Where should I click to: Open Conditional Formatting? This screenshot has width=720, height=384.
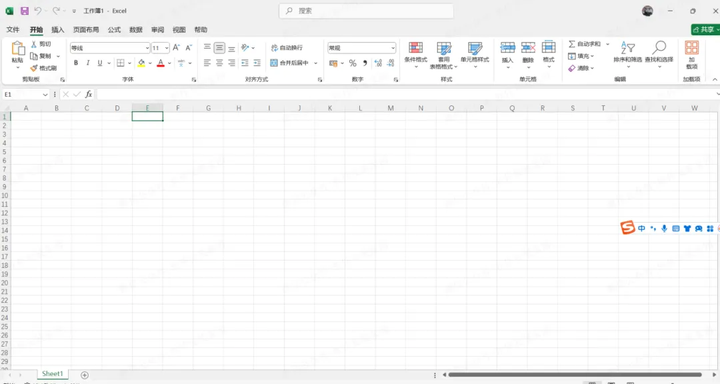[x=416, y=55]
